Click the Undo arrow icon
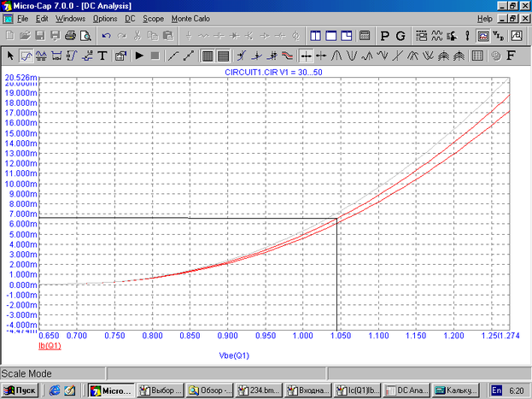532x399 pixels. (106, 37)
